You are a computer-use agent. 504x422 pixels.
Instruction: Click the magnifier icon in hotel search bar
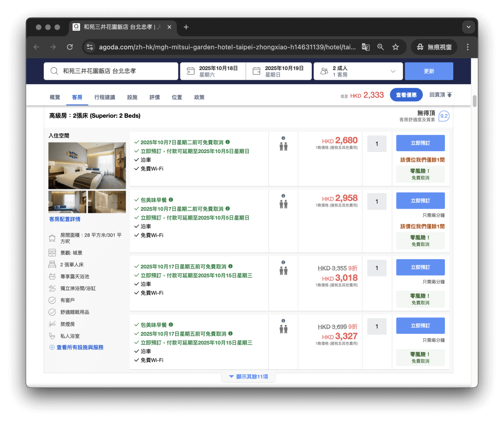54,71
